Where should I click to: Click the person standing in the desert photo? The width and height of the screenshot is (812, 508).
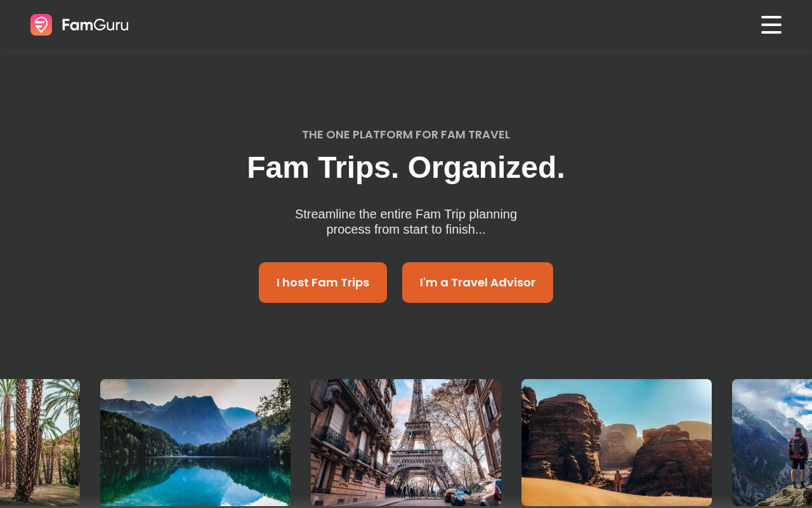click(x=617, y=481)
